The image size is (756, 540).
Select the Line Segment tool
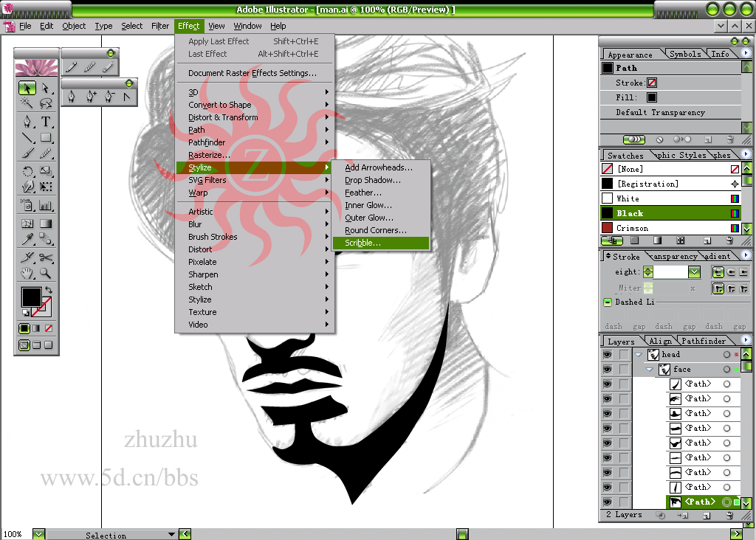click(27, 138)
